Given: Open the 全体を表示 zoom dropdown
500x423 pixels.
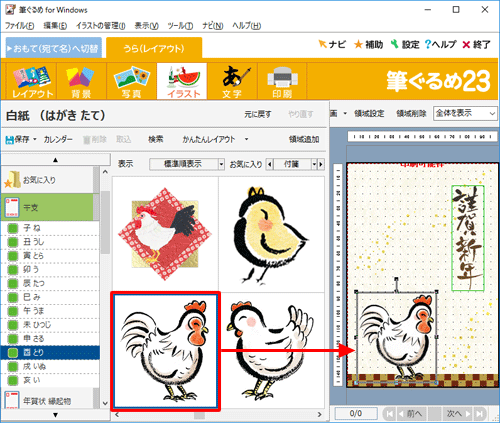Looking at the screenshot, I should (x=465, y=113).
